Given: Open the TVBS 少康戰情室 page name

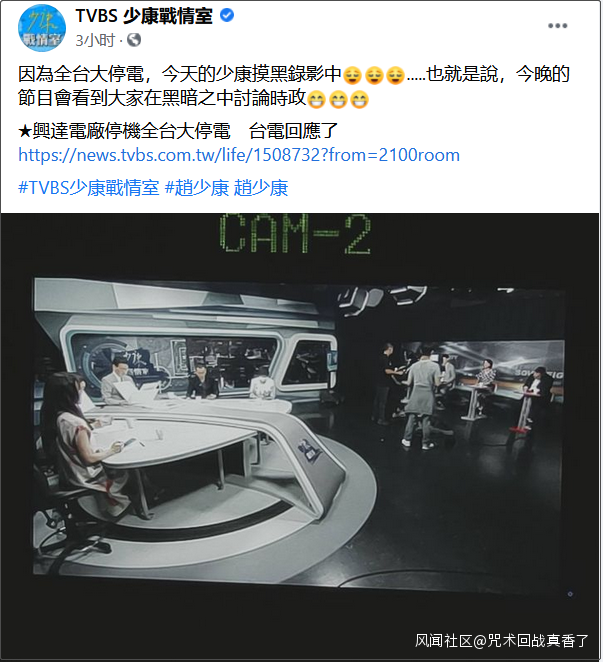Looking at the screenshot, I should tap(144, 16).
